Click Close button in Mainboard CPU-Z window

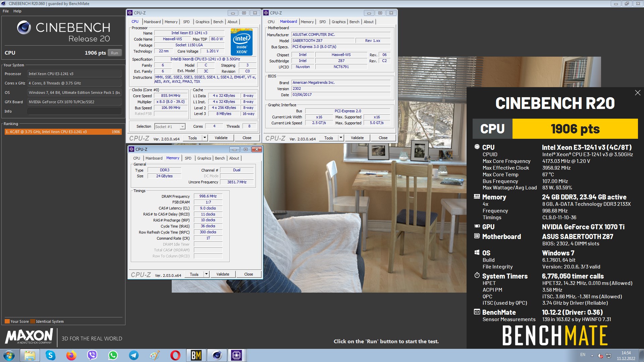(x=383, y=138)
